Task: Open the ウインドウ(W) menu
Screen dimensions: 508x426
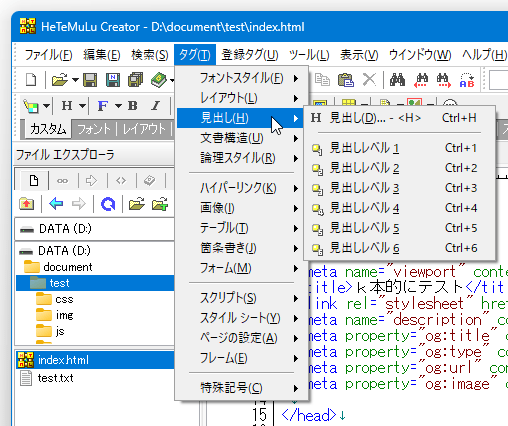Action: pos(420,55)
